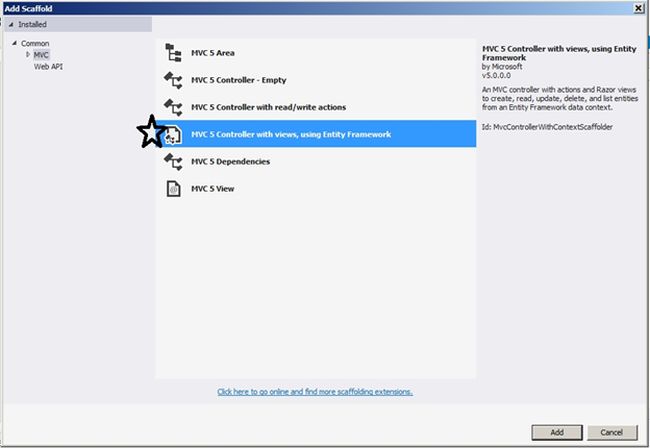Click the read/write actions controller icon
Screen dimensions: 650x448
pos(173,107)
